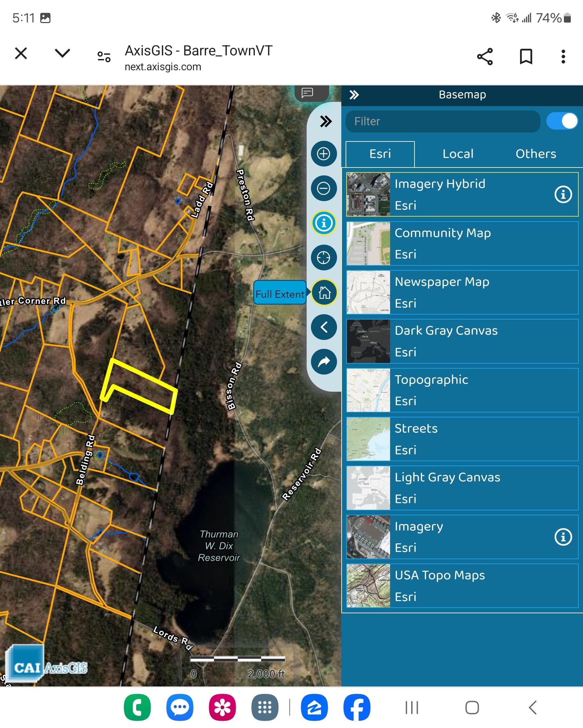Image resolution: width=583 pixels, height=728 pixels.
Task: Pick the Streets basemap
Action: pyautogui.click(x=462, y=439)
